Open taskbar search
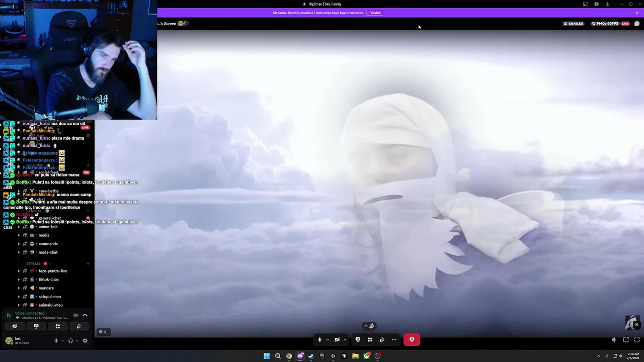Viewport: 644px width, 362px height. pyautogui.click(x=278, y=356)
